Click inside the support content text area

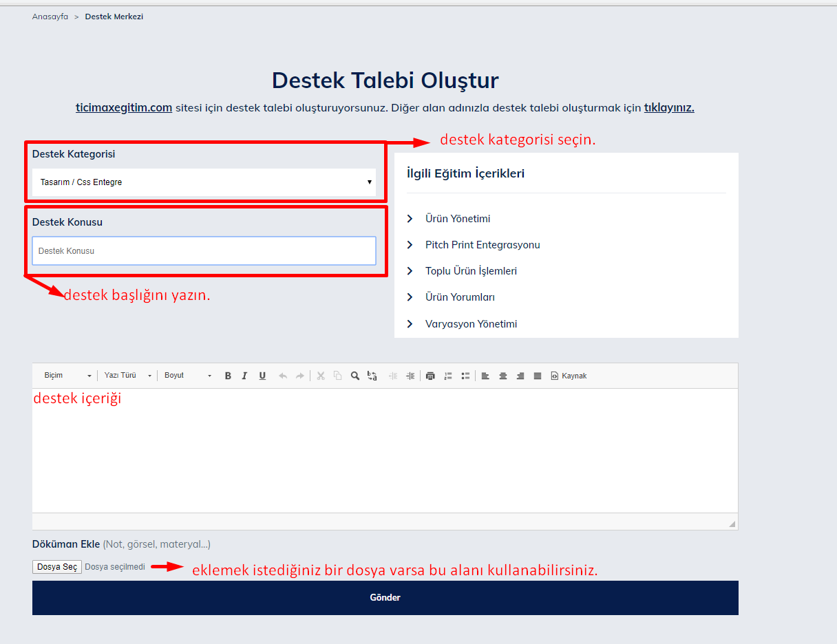[x=385, y=451]
